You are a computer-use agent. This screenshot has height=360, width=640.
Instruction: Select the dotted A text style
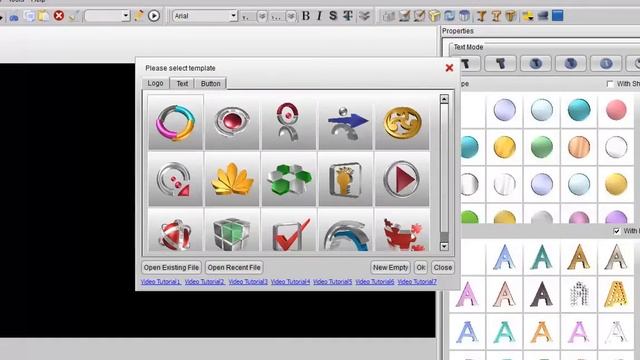pyautogui.click(x=579, y=294)
